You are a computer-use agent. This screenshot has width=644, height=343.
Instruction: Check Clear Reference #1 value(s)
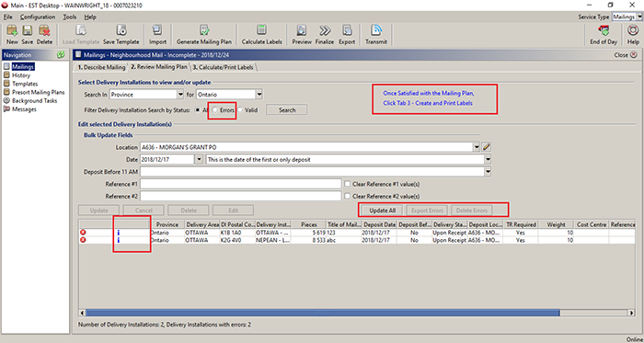[x=348, y=184]
